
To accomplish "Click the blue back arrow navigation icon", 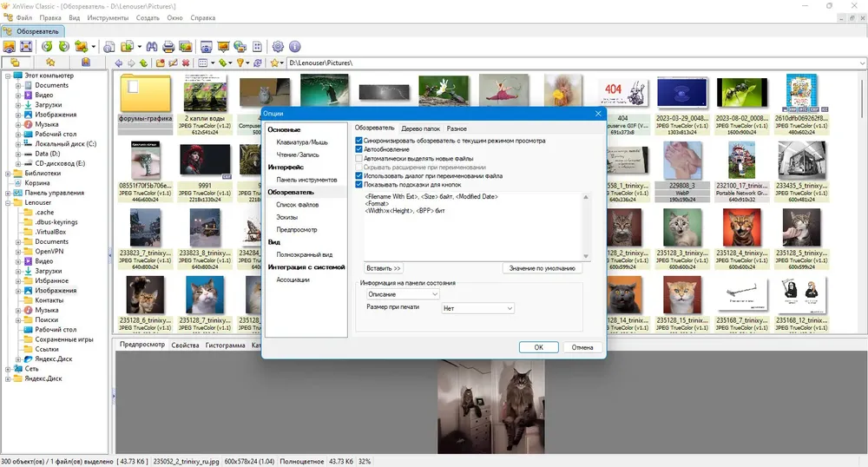I will click(118, 63).
